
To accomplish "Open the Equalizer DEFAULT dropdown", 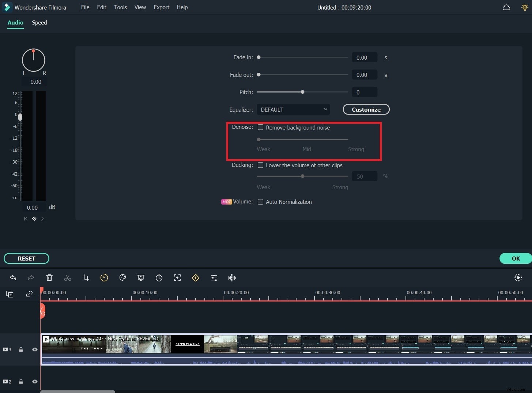I will point(293,109).
